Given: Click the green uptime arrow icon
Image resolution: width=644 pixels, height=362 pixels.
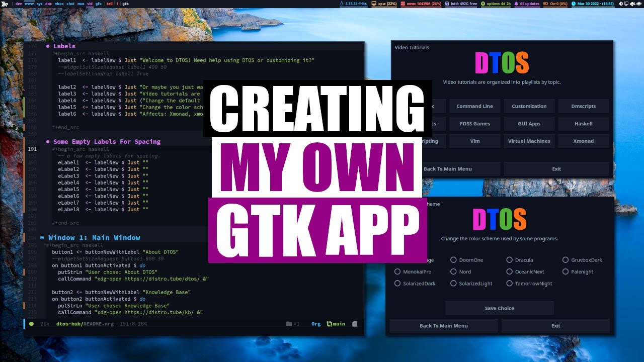Looking at the screenshot, I should coord(482,4).
